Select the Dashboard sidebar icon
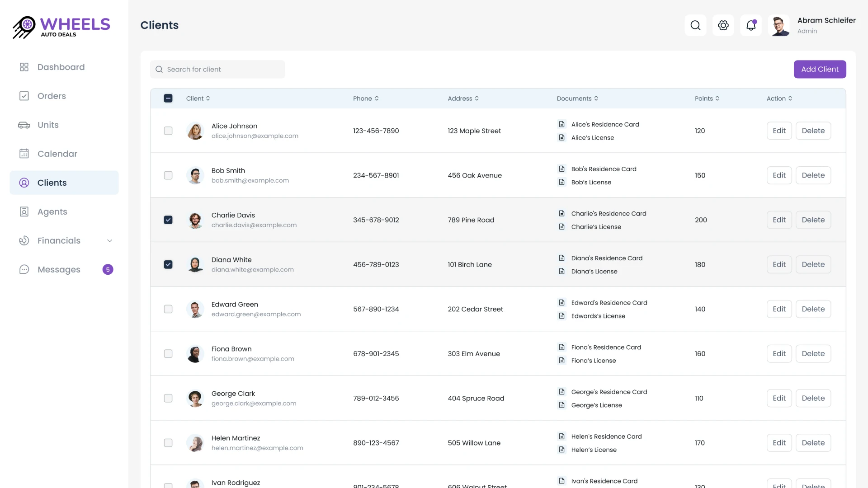This screenshot has height=488, width=868. click(x=24, y=66)
